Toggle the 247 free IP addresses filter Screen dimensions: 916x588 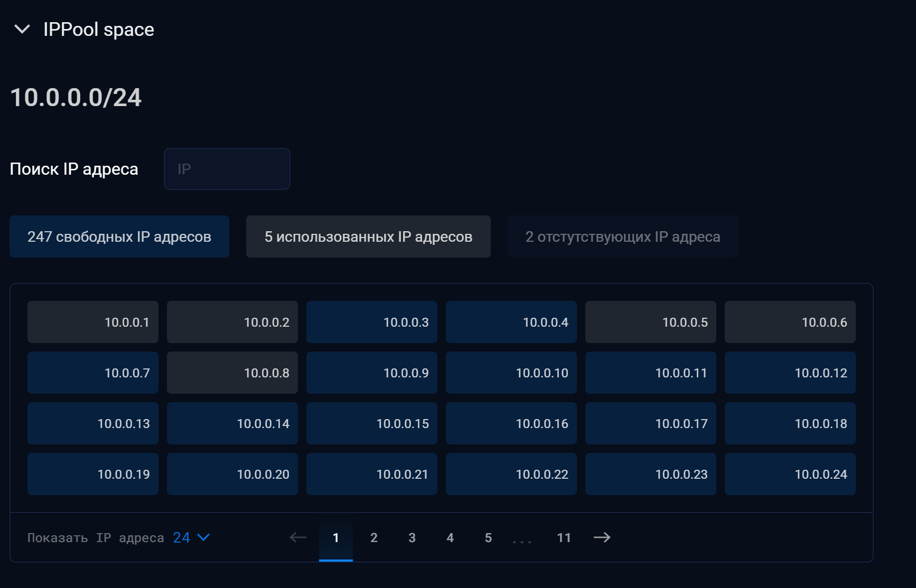(x=119, y=236)
